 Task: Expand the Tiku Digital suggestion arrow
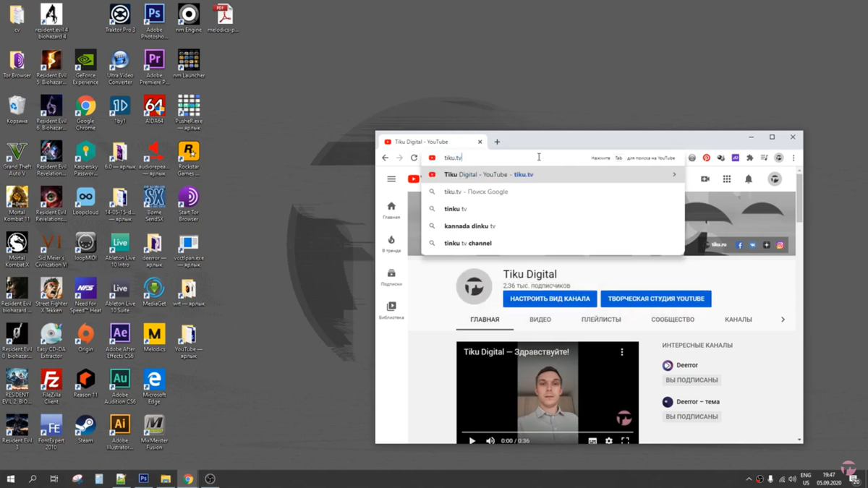[x=674, y=175]
